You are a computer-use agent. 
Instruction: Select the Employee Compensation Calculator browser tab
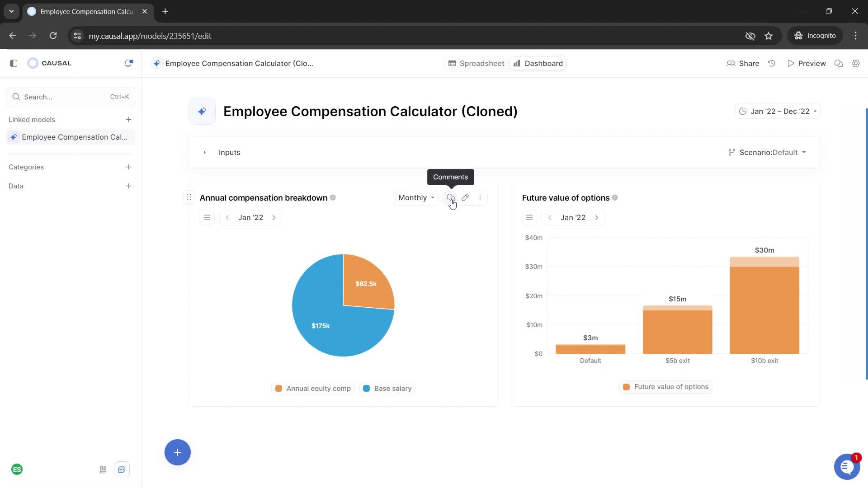click(87, 11)
